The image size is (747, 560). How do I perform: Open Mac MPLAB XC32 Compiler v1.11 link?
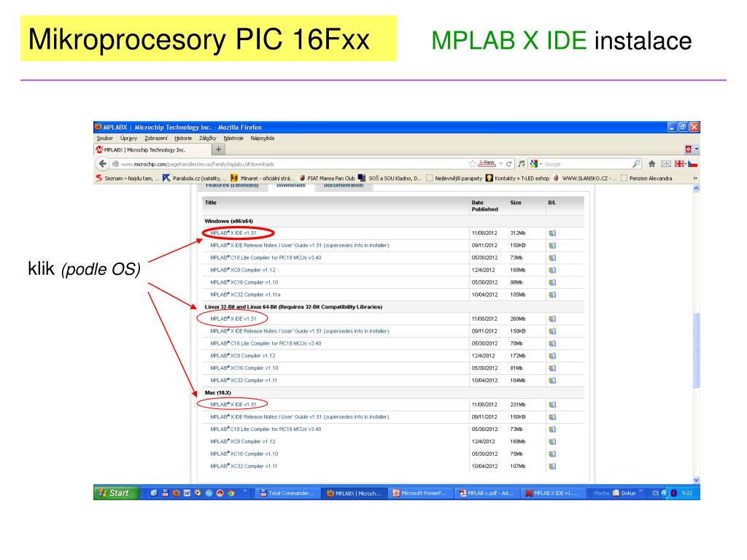coord(244,466)
